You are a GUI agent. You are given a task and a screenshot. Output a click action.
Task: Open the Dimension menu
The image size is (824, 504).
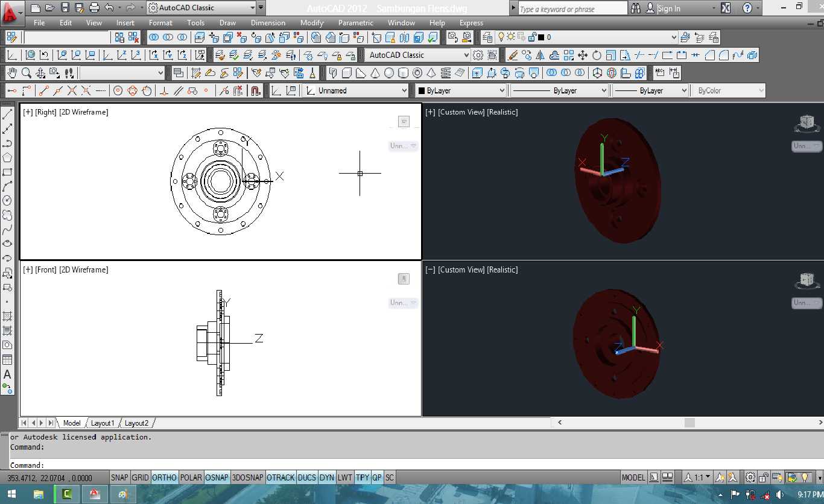point(268,23)
